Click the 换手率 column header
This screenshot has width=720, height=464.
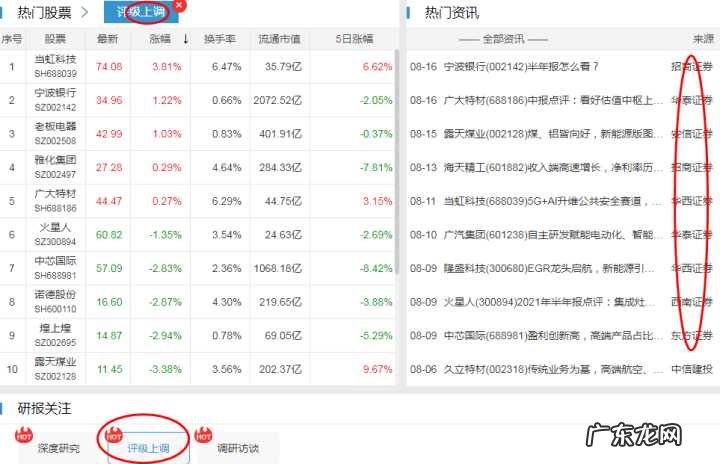219,39
